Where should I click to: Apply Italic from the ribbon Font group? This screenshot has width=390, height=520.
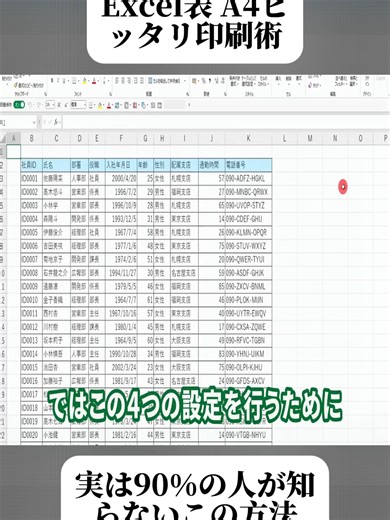tap(58, 81)
